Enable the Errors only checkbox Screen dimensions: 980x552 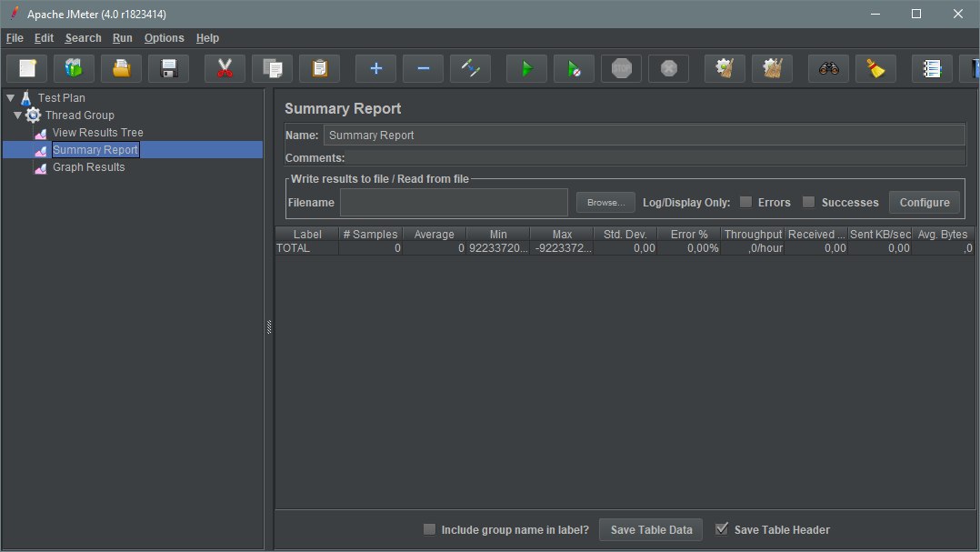click(x=745, y=202)
